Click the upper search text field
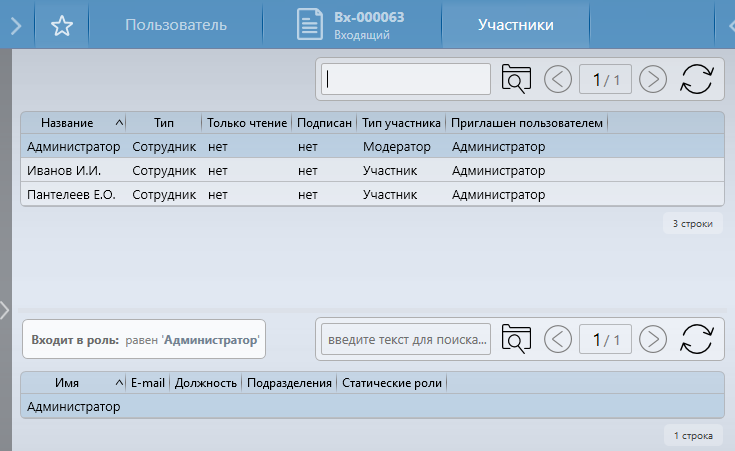This screenshot has height=451, width=735. [x=406, y=79]
